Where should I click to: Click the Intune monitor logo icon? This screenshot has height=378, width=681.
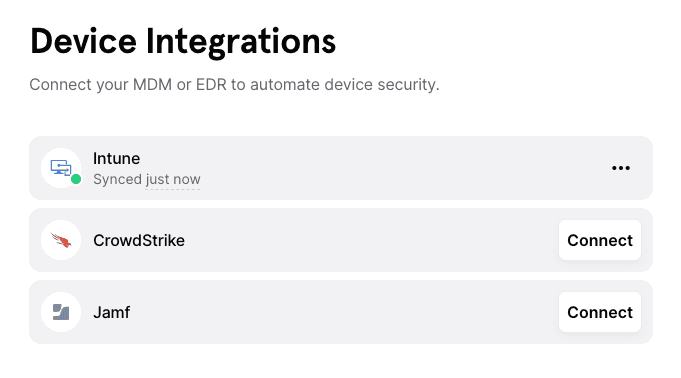(61, 168)
